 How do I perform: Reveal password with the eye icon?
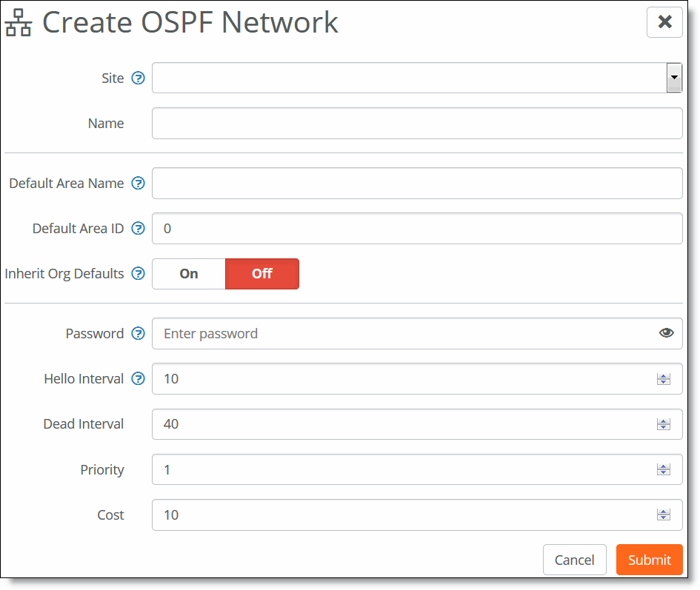pos(666,333)
